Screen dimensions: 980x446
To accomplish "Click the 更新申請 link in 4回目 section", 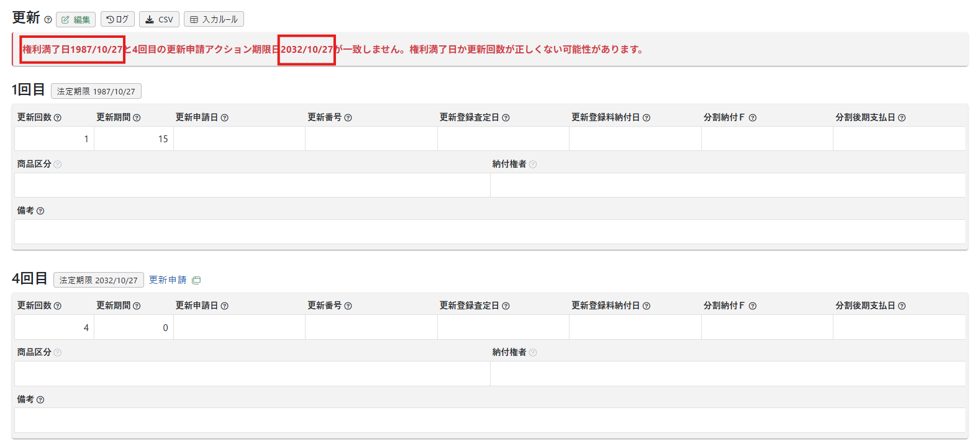I will 168,280.
